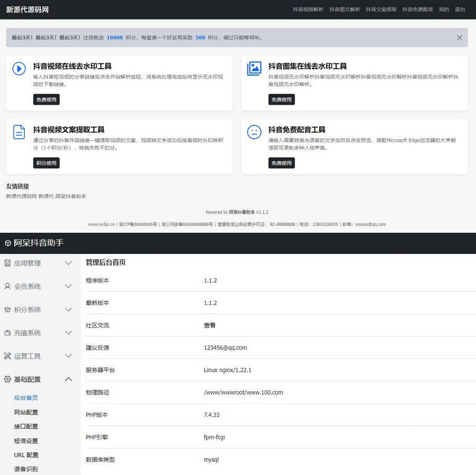Click the 抖音免费配音工具 card title
This screenshot has width=476, height=475.
click(x=297, y=130)
